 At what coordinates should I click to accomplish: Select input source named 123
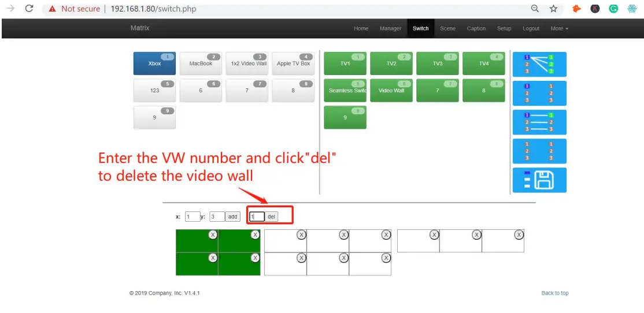pyautogui.click(x=154, y=90)
